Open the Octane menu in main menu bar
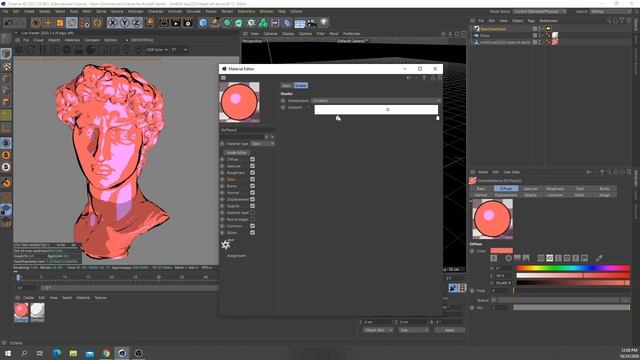The height and width of the screenshot is (360, 640). pos(296,11)
